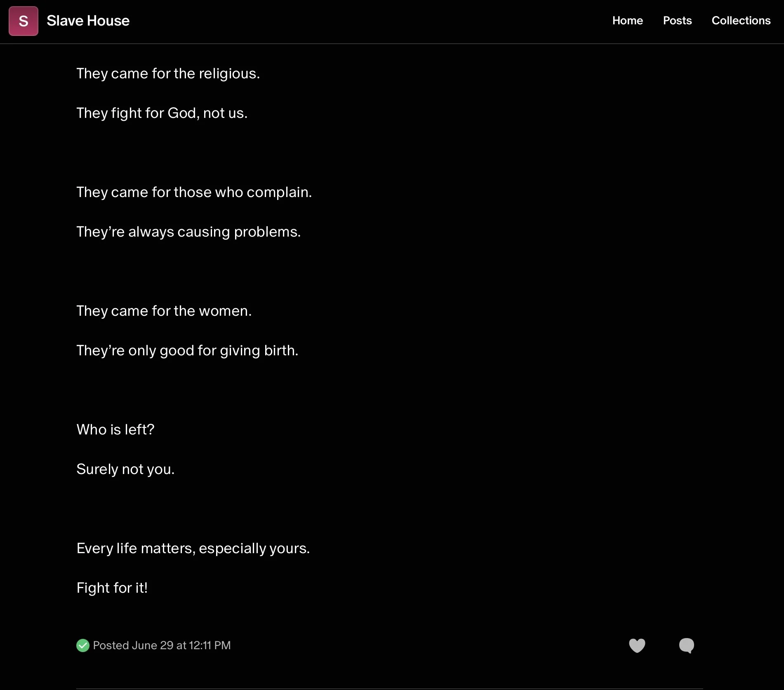784x690 pixels.
Task: Click the Slave House 'S' logo avatar
Action: 24,21
